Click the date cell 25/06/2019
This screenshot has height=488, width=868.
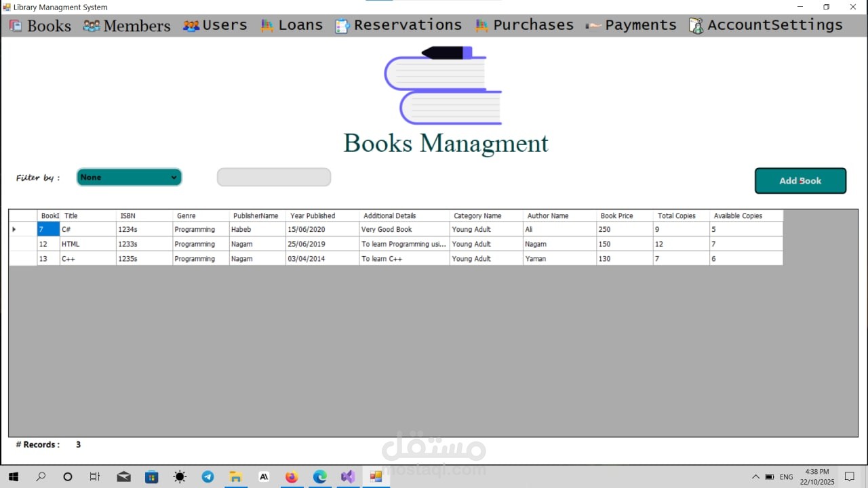point(322,244)
